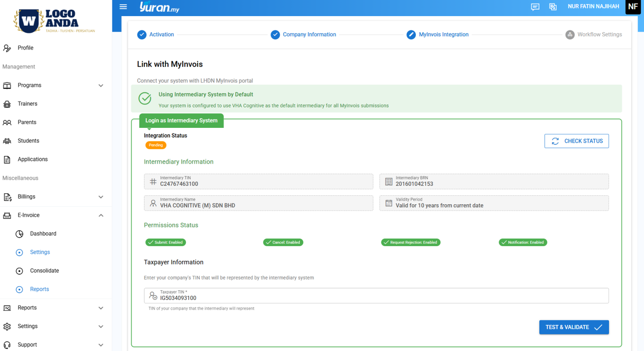Click the Notification: Enabled chip

point(523,242)
